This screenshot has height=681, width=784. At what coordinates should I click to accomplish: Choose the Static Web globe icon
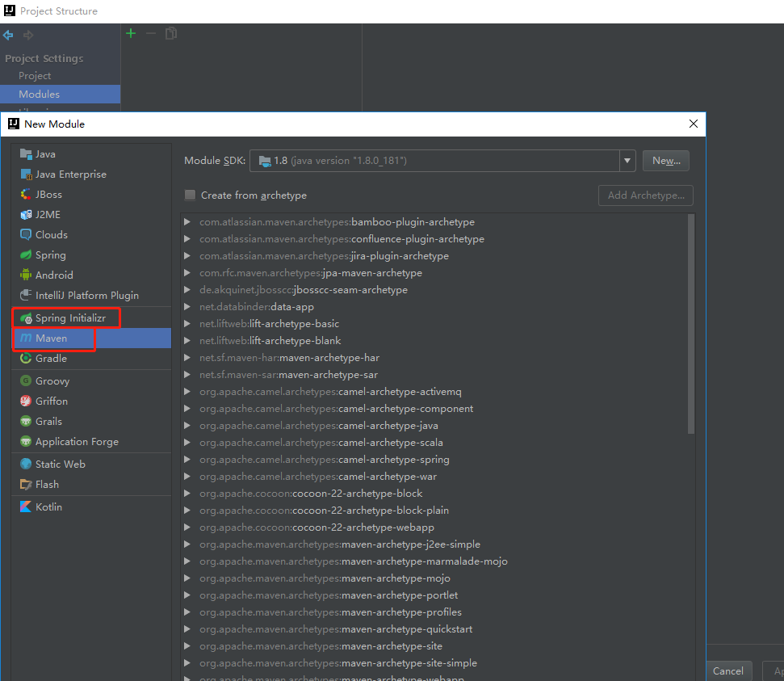click(x=26, y=464)
